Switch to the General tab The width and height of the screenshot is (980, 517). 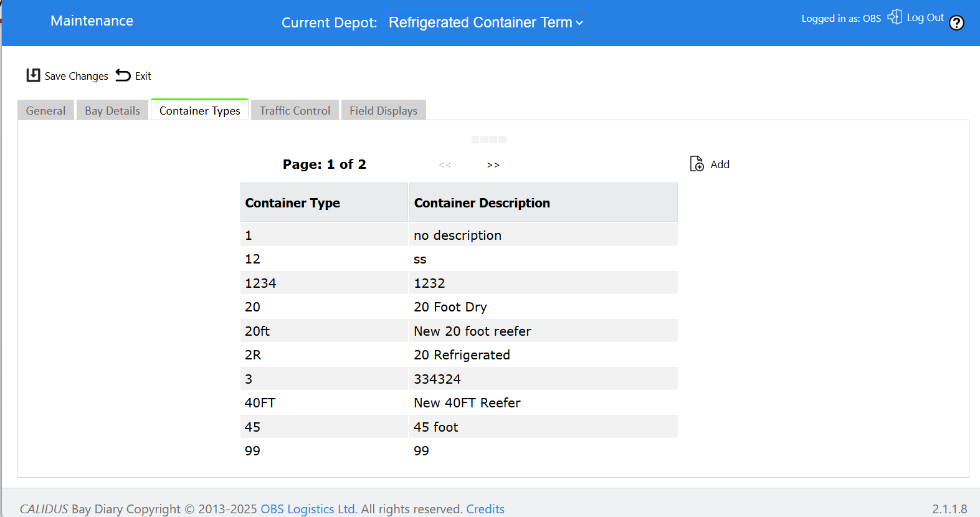point(45,110)
